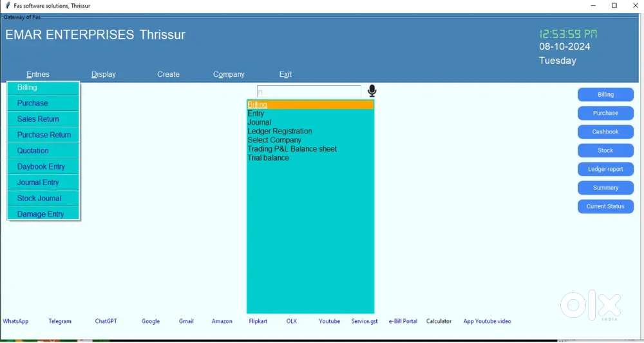Click the Ledger report button
The height and width of the screenshot is (343, 644).
(605, 169)
